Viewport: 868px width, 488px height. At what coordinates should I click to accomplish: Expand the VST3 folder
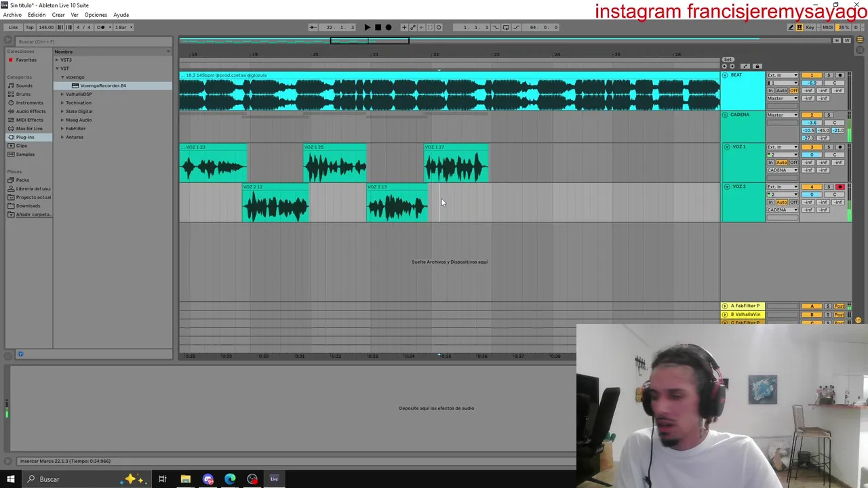[x=58, y=60]
